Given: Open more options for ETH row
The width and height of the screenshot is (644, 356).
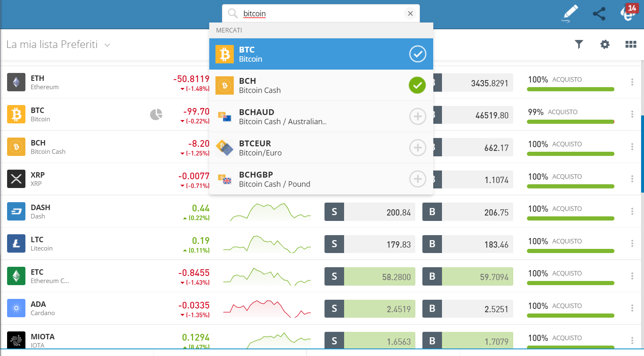Looking at the screenshot, I should 632,82.
